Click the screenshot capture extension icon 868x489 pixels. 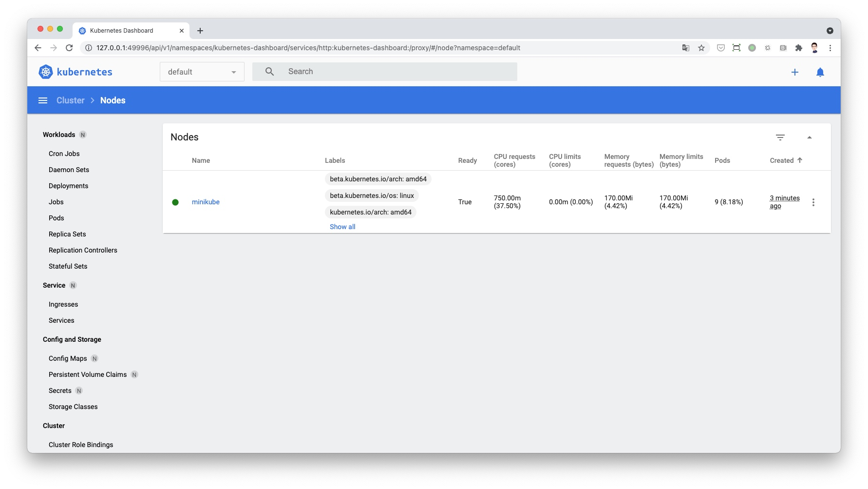(x=736, y=48)
